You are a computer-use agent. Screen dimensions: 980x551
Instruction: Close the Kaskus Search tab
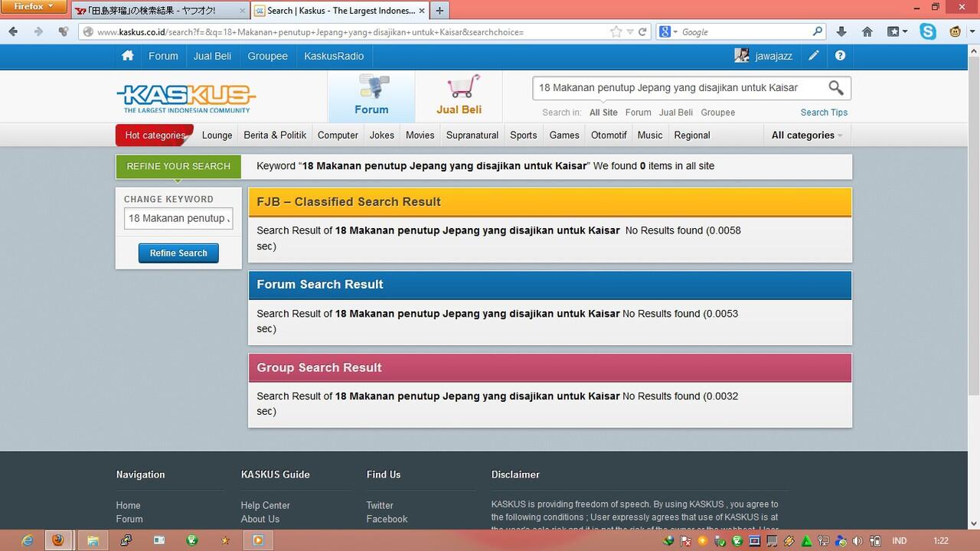422,11
